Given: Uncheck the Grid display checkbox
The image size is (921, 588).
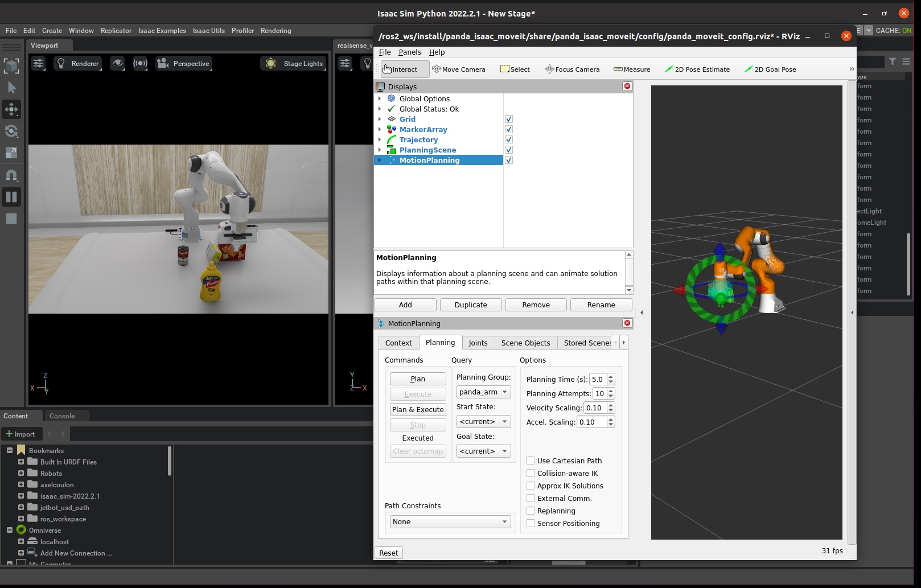Looking at the screenshot, I should coord(509,120).
